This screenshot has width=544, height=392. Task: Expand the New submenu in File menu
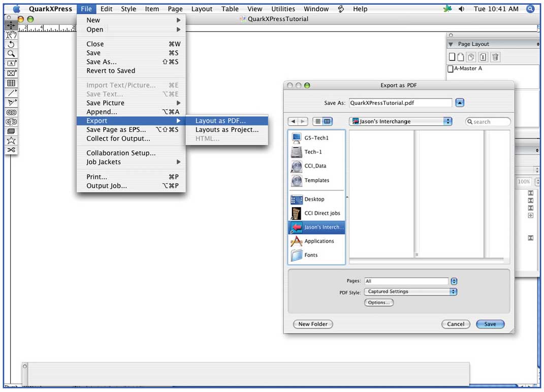point(131,20)
